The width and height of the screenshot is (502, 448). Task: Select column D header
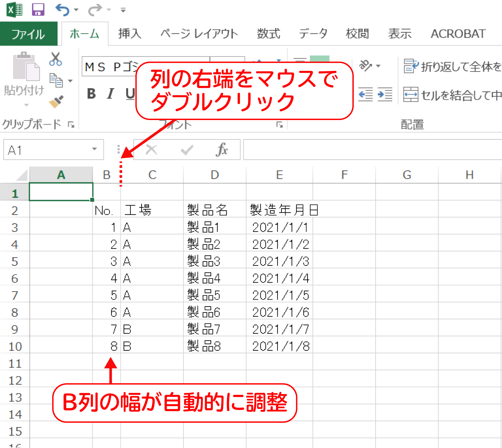point(215,175)
